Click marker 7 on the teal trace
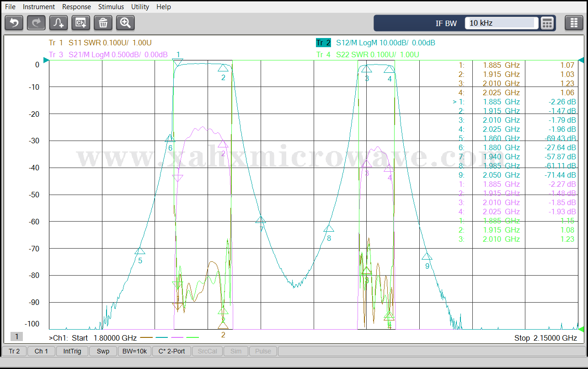Image resolution: width=588 pixels, height=369 pixels. pos(261,220)
